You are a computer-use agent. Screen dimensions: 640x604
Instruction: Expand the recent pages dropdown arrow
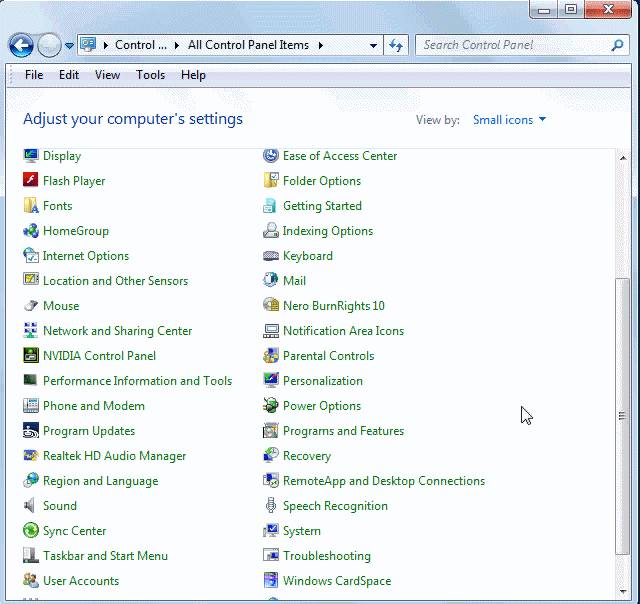point(69,45)
